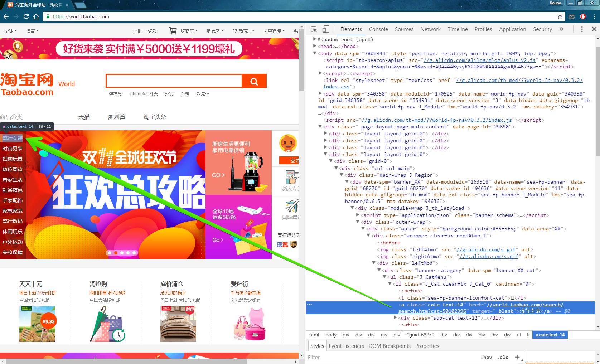This screenshot has width=600, height=364.
Task: Expand the banner_schema script node
Action: 358,215
